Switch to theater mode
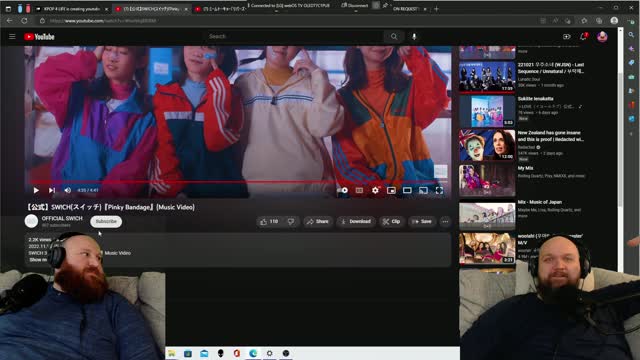The image size is (640, 360). (407, 190)
